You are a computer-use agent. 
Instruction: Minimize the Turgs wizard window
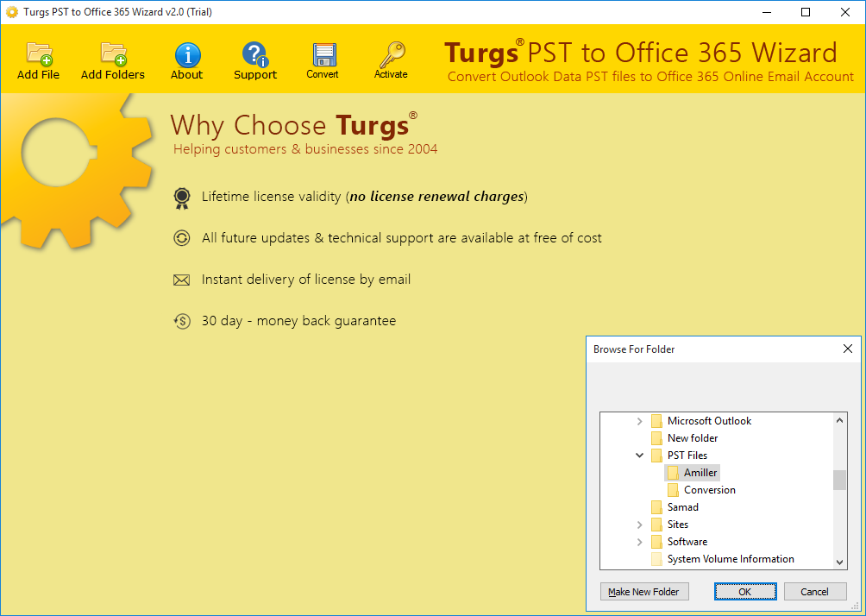[767, 12]
